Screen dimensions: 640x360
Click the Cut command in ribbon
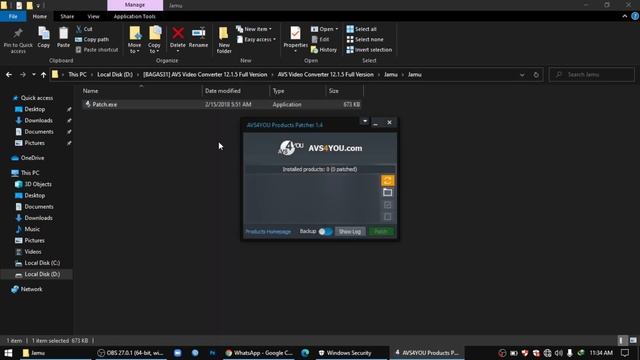point(84,29)
